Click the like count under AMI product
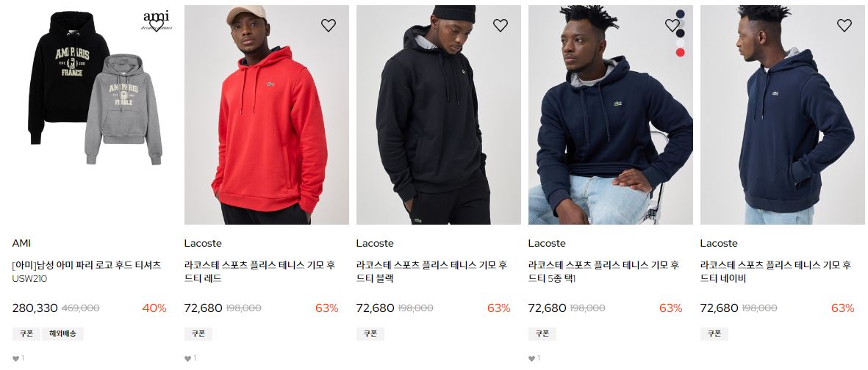The width and height of the screenshot is (868, 370). [18, 358]
